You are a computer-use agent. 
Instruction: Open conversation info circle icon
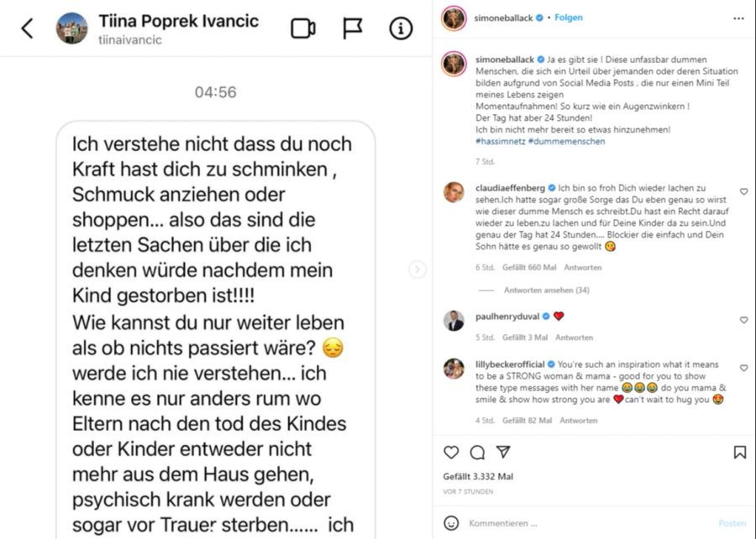coord(401,29)
